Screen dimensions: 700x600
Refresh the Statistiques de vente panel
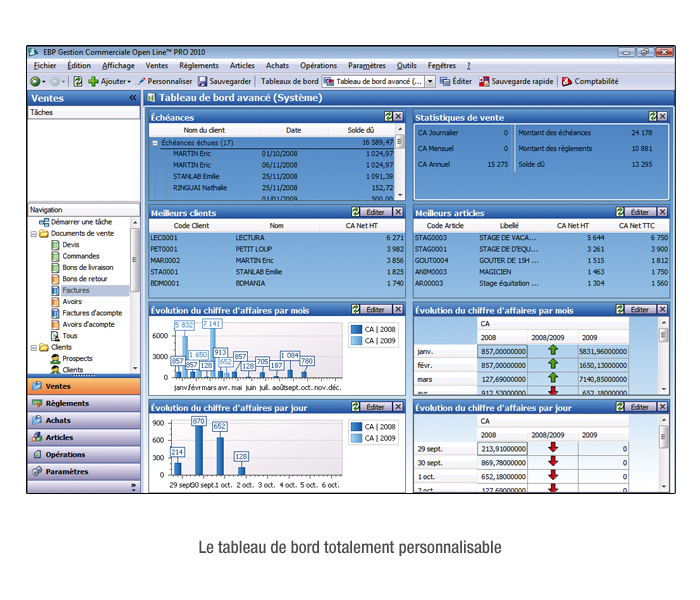[653, 117]
